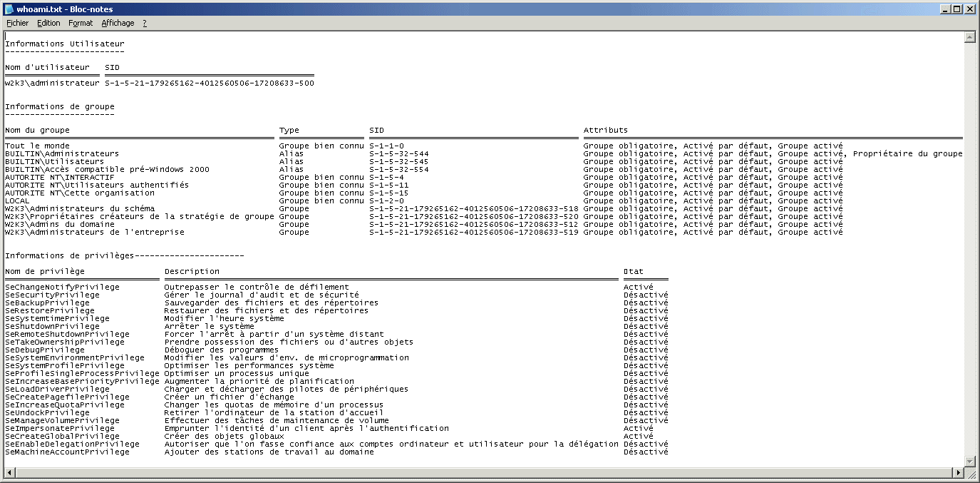This screenshot has height=483, width=980.
Task: Click the horizontal scrollbar track
Action: pos(485,472)
